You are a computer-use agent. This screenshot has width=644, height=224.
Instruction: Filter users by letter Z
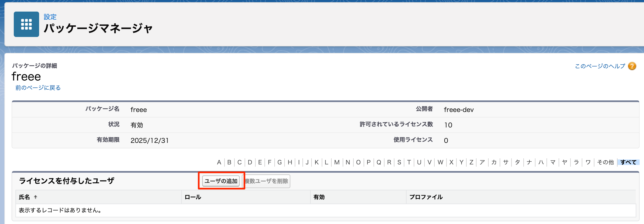tap(471, 162)
